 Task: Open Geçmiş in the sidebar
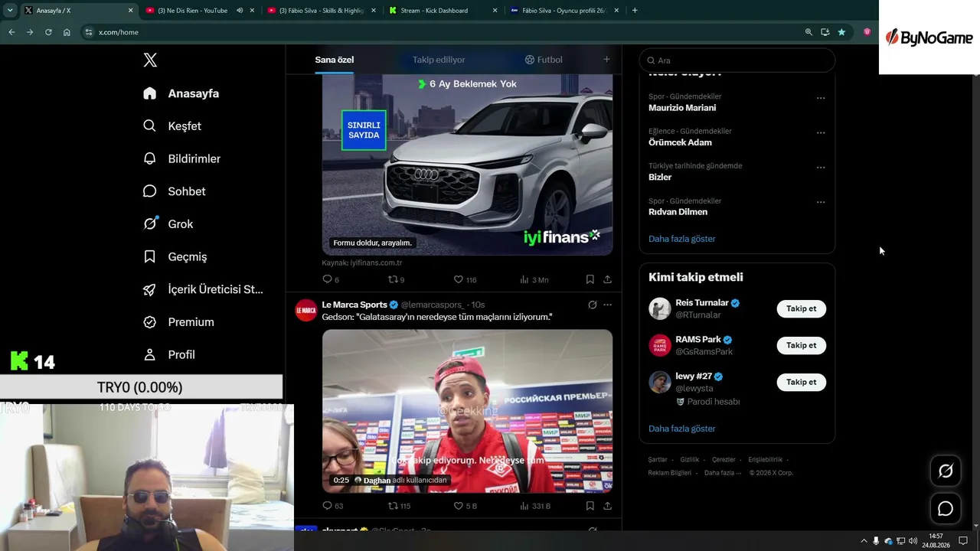[175, 256]
